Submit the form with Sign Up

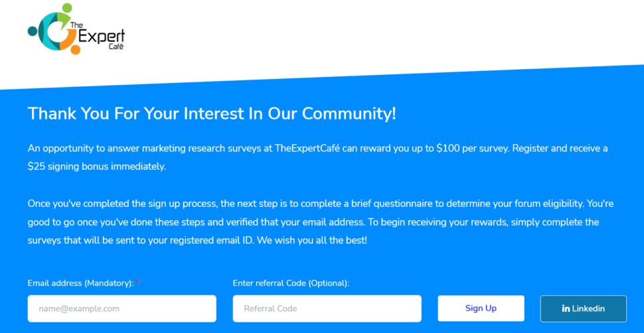click(481, 308)
